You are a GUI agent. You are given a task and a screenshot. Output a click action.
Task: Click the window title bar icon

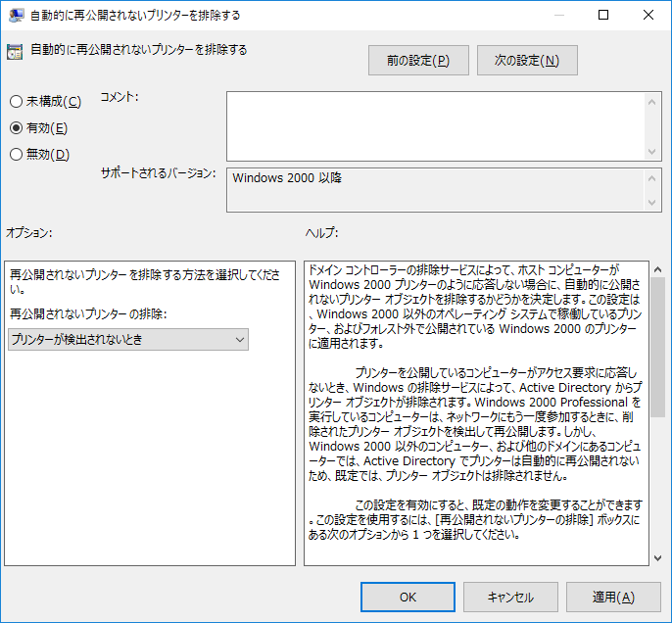(17, 15)
